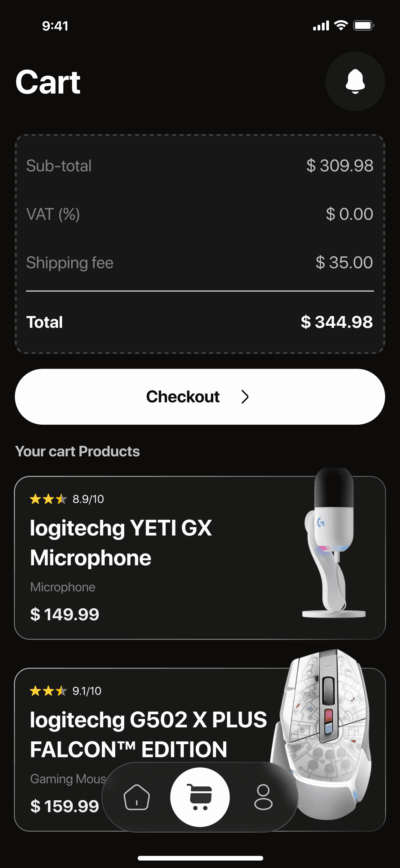Viewport: 400px width, 868px height.
Task: Click the star rating of YETI GX Microphone
Action: click(x=48, y=499)
